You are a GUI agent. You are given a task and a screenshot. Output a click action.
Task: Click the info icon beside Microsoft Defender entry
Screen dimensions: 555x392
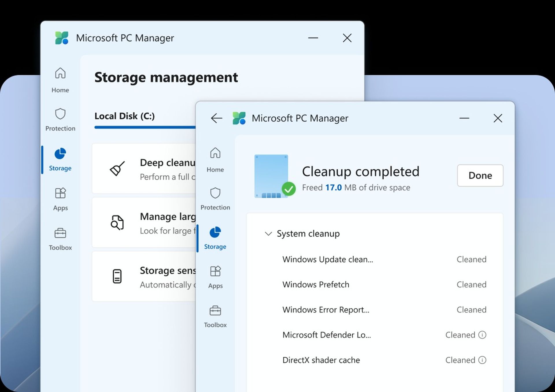coord(482,335)
